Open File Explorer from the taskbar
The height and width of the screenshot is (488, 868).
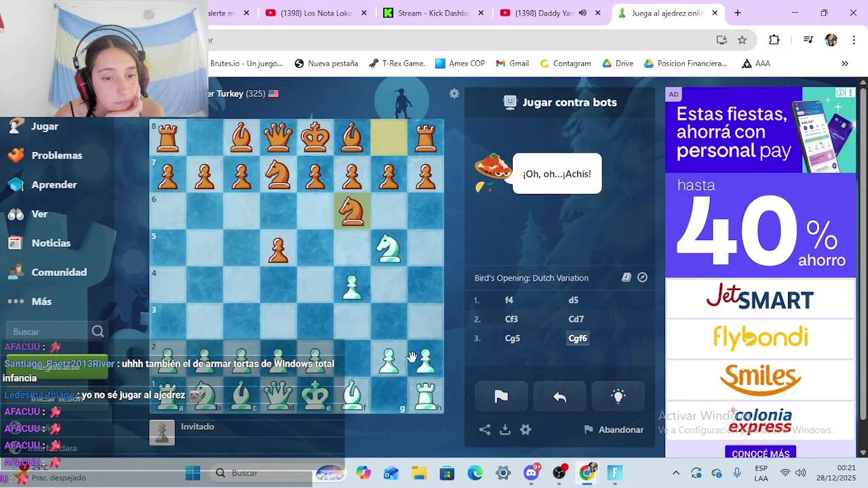pyautogui.click(x=419, y=472)
